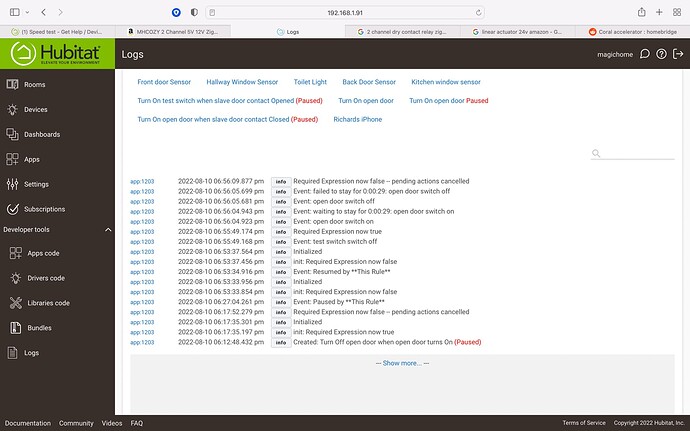690x431 pixels.
Task: Click the Hubitat logo
Action: pyautogui.click(x=56, y=53)
